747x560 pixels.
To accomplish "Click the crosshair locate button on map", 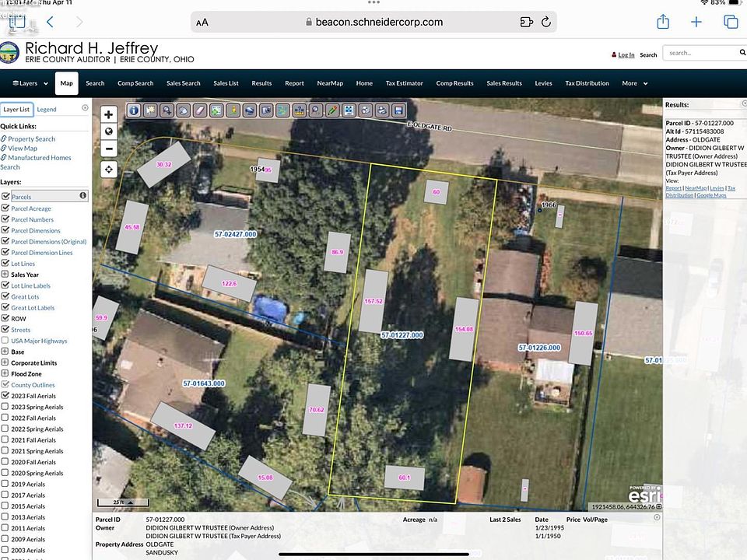I will 109,169.
